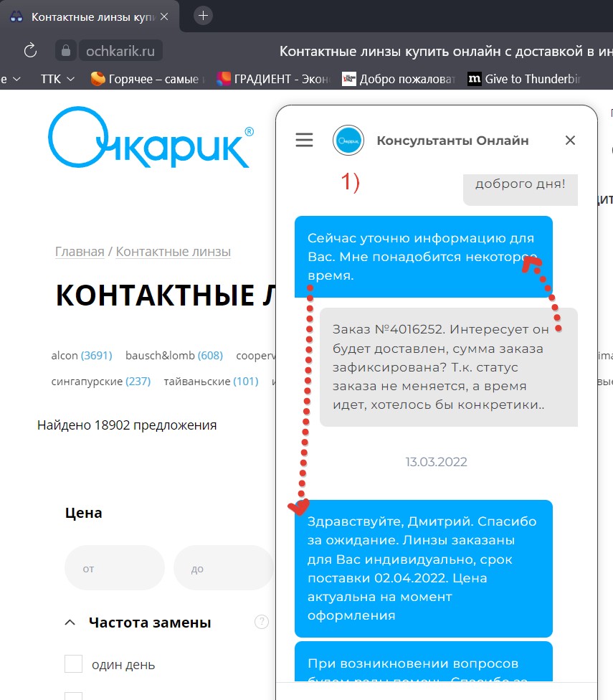Reload the page with refresh icon
Image resolution: width=613 pixels, height=700 pixels.
click(x=30, y=50)
